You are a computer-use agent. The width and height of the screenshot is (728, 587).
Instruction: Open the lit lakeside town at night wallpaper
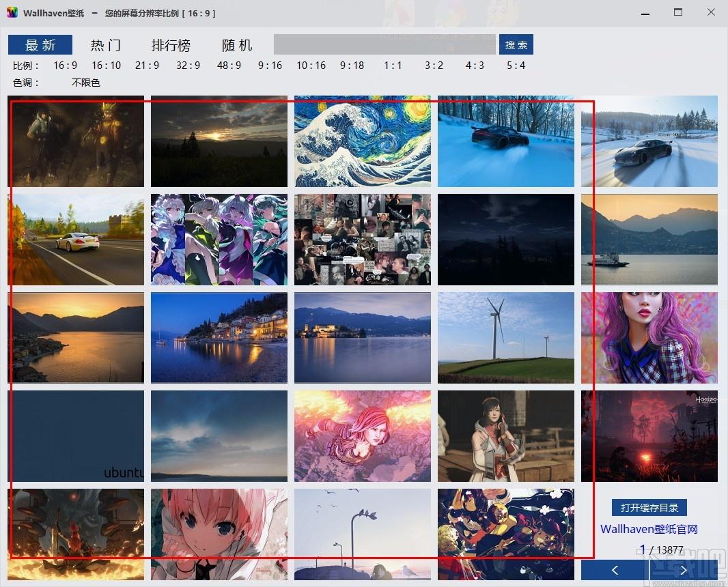tap(219, 338)
